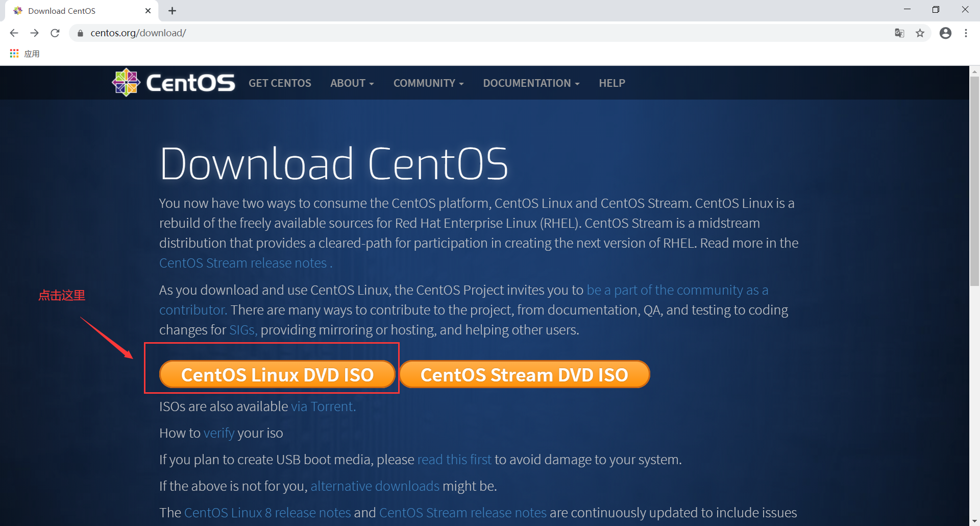Viewport: 980px width, 526px height.
Task: Open the SIGs link
Action: point(243,330)
